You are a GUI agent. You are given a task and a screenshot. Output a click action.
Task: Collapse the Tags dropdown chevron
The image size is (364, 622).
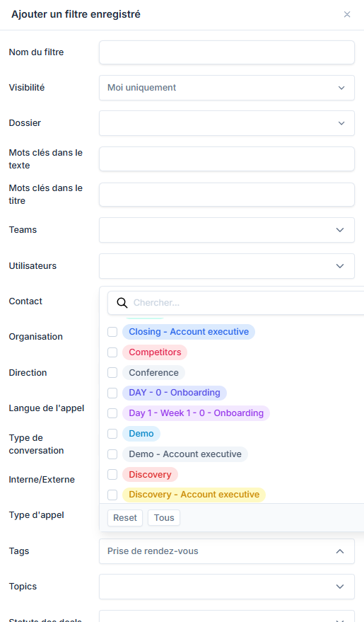click(x=340, y=551)
